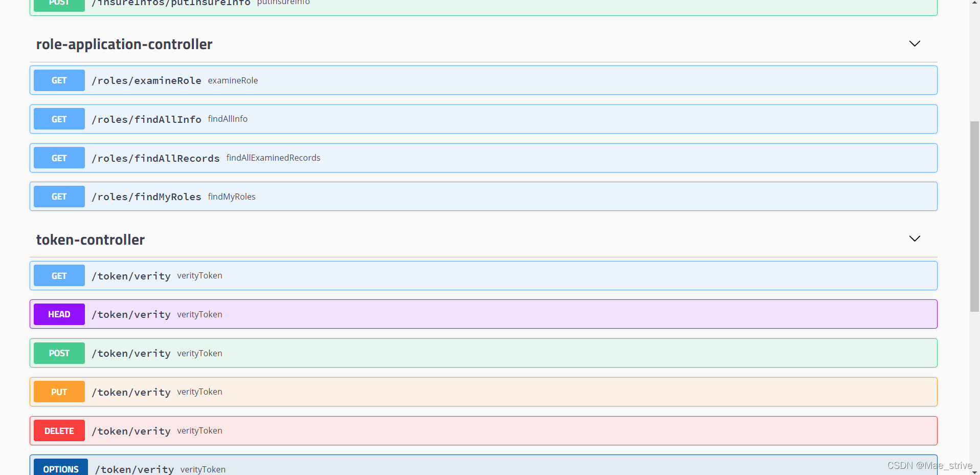Click findAllExaminedRecords summary text
The width and height of the screenshot is (980, 475).
click(x=273, y=158)
